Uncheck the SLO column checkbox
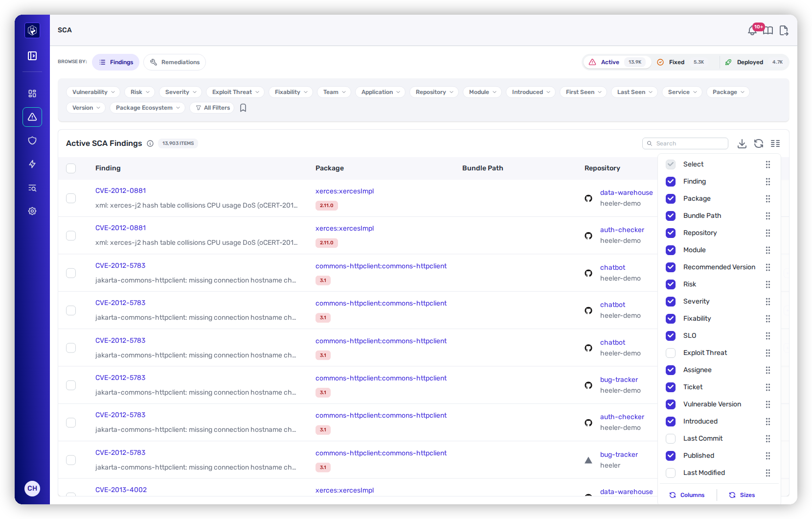 [x=671, y=336]
